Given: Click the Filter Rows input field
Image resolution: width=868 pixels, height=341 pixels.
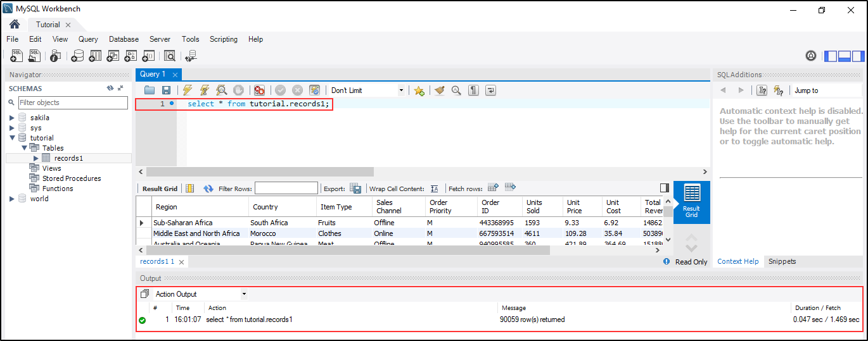Looking at the screenshot, I should (x=286, y=188).
